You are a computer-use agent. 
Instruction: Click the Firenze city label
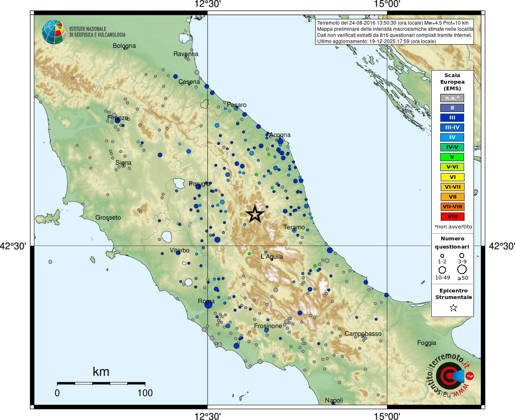[118, 118]
